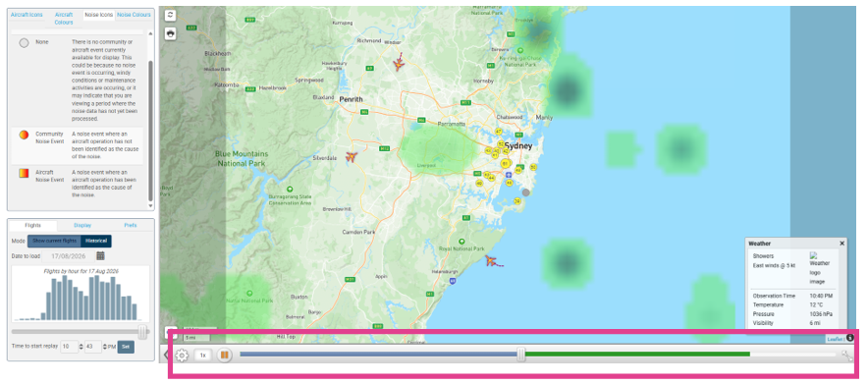Open the calendar date picker icon
Screen dimensions: 868x384
coord(100,255)
